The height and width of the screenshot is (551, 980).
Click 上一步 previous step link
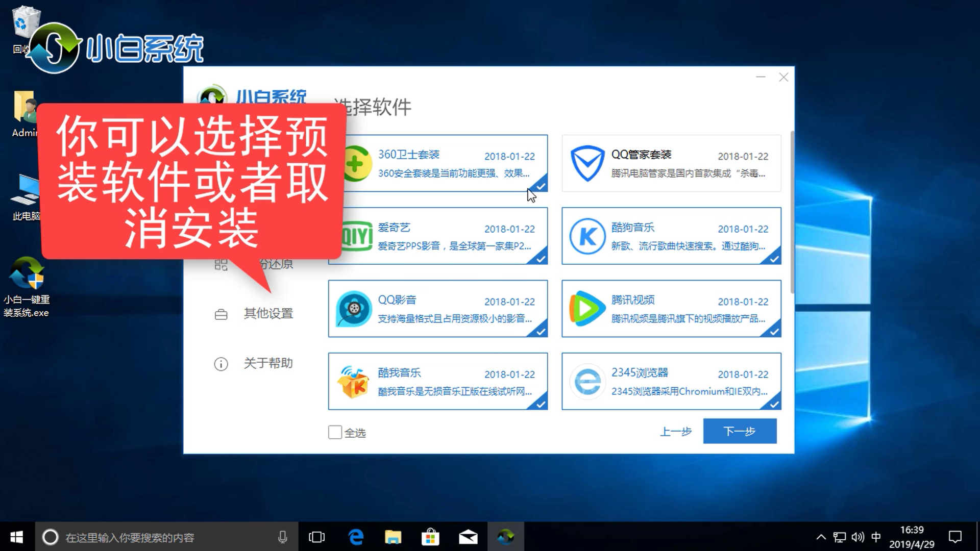pyautogui.click(x=676, y=432)
